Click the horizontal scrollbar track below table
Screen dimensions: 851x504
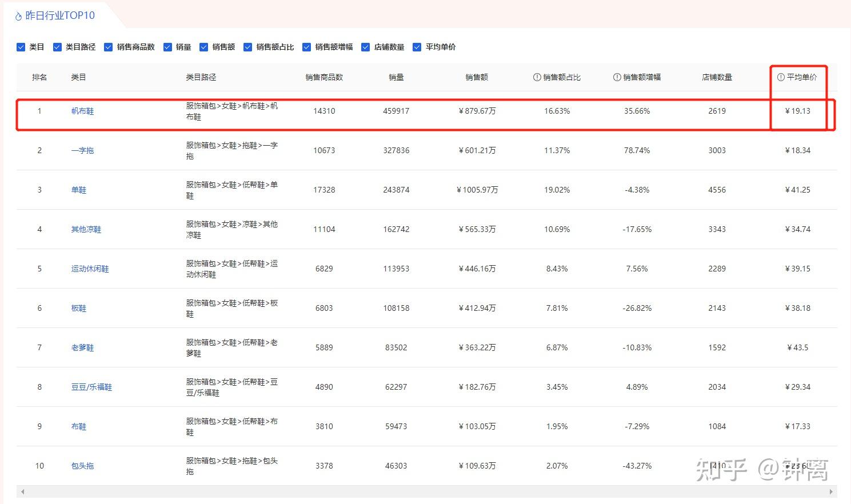pyautogui.click(x=426, y=491)
